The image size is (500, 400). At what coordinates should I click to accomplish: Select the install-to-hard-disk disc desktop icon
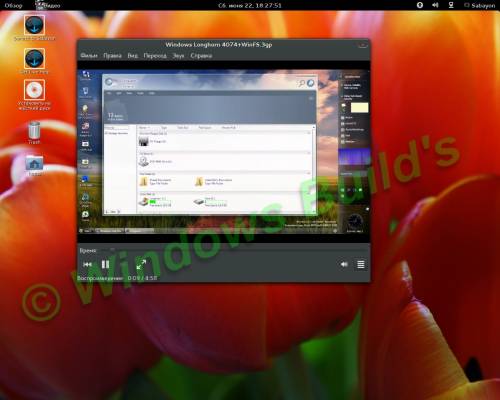click(x=34, y=90)
